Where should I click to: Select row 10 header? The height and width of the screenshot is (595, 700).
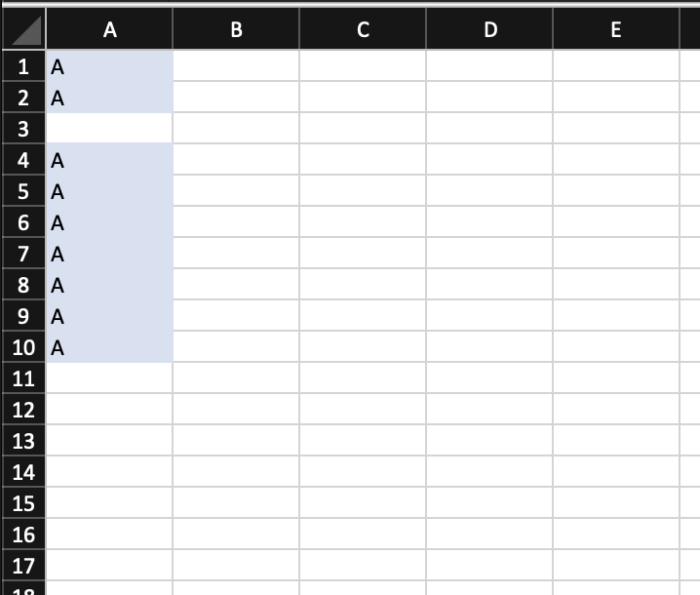pos(23,347)
